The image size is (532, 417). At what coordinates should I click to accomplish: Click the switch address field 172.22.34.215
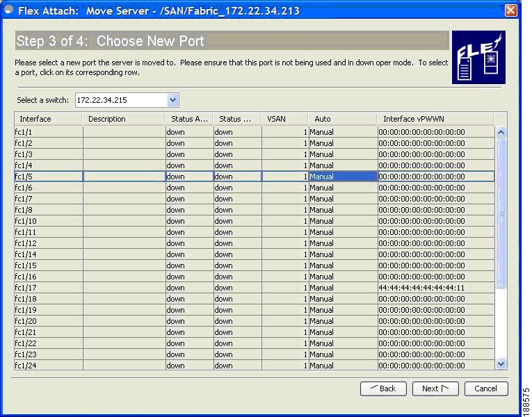(122, 100)
